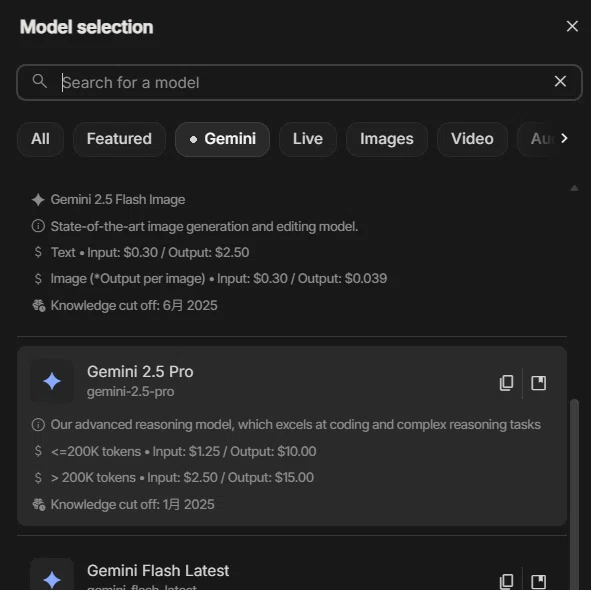
Task: Open Gemini 2.5 Pro developer docs icon
Action: click(538, 383)
